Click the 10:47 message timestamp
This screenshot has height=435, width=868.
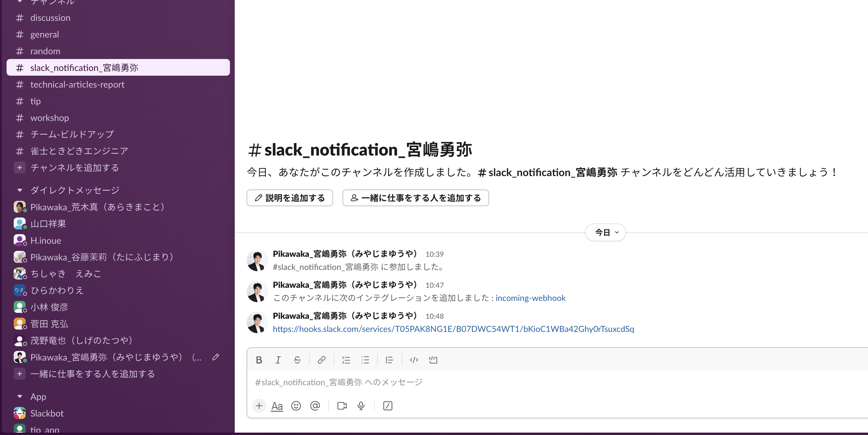click(x=434, y=285)
